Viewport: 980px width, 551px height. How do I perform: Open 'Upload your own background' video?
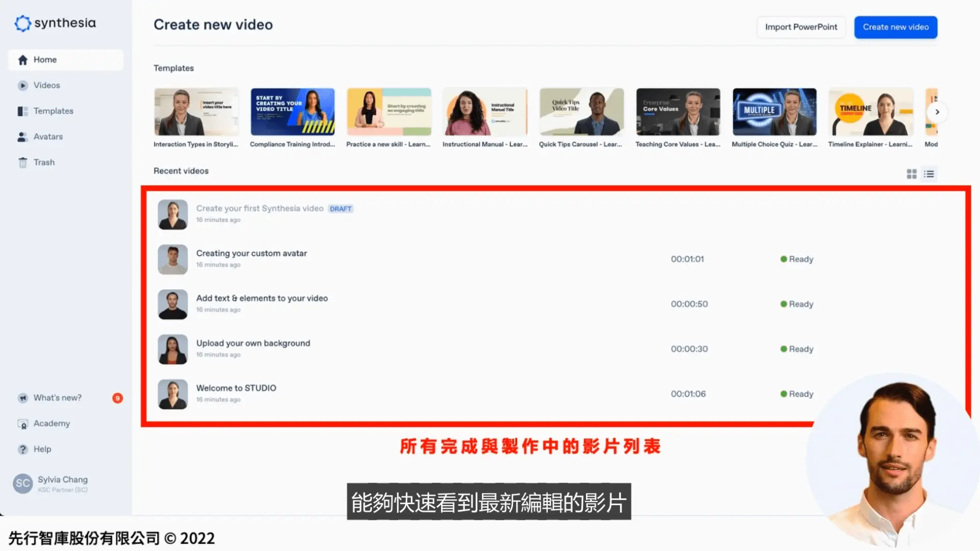point(253,343)
